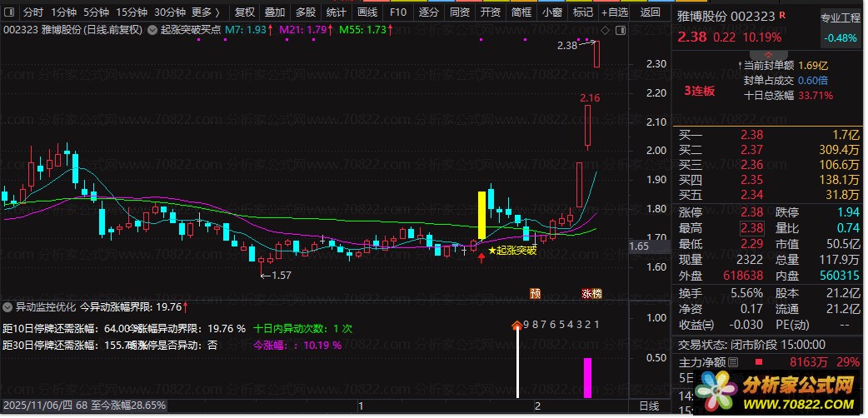
Task: Click the 收益(三) earnings label
Action: tap(696, 325)
